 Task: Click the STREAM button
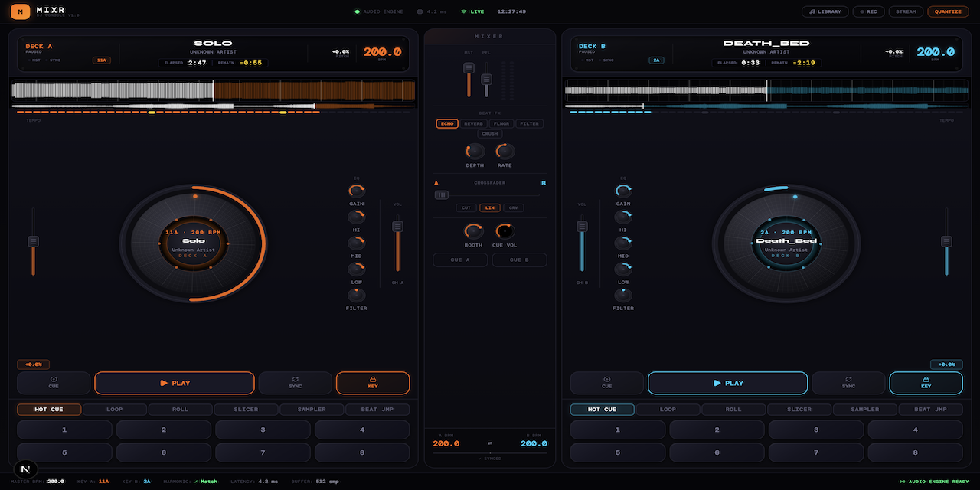tap(906, 11)
